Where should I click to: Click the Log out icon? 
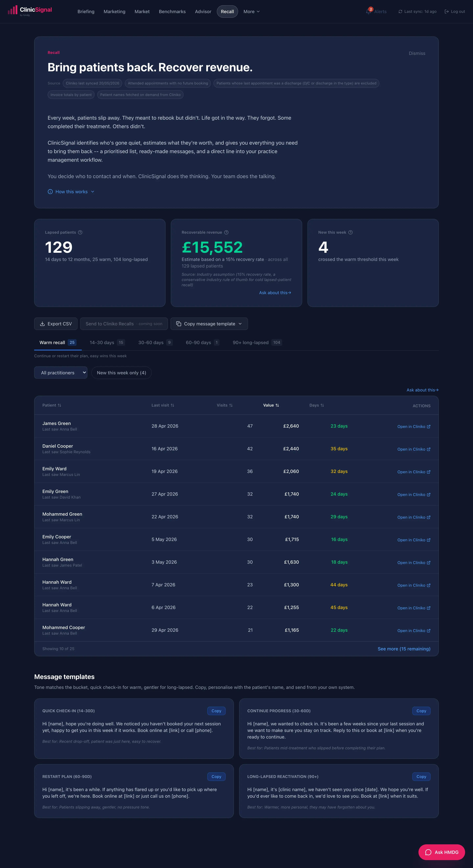pyautogui.click(x=447, y=12)
